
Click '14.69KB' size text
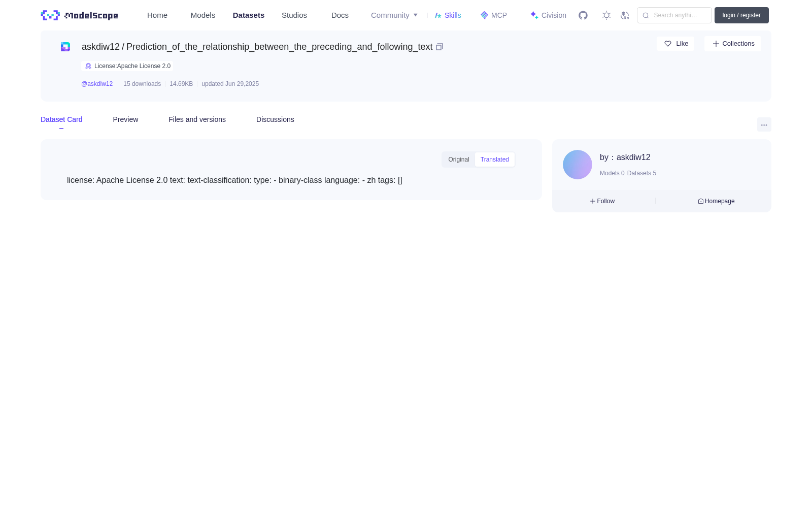click(x=181, y=84)
